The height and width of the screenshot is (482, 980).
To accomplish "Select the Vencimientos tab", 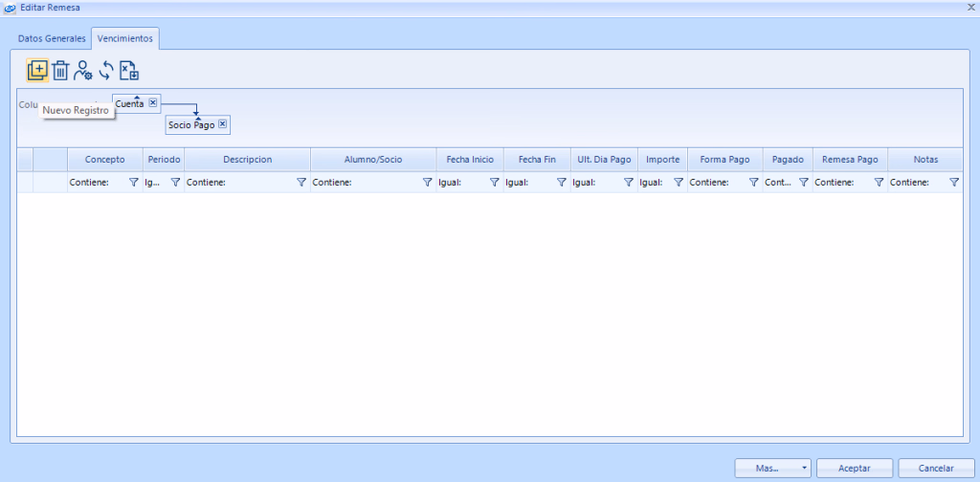I will [125, 38].
